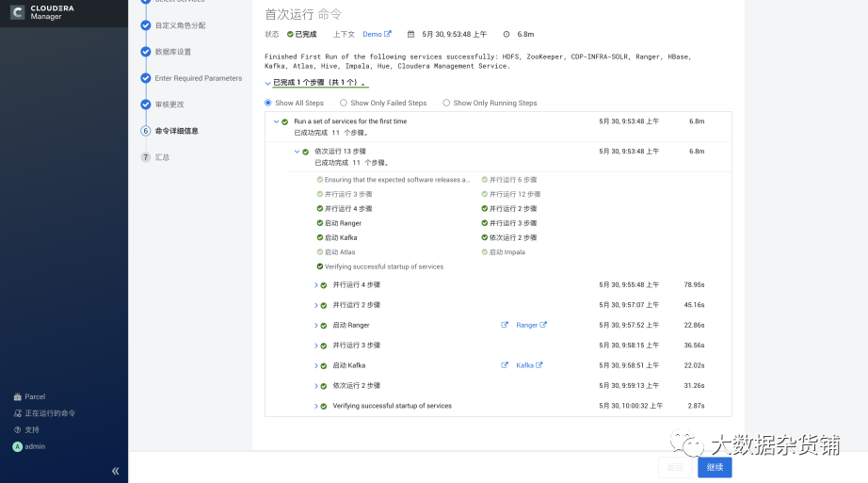Image resolution: width=868 pixels, height=483 pixels.
Task: Click green check icon of detailed 启动 Ranger row
Action: [324, 326]
